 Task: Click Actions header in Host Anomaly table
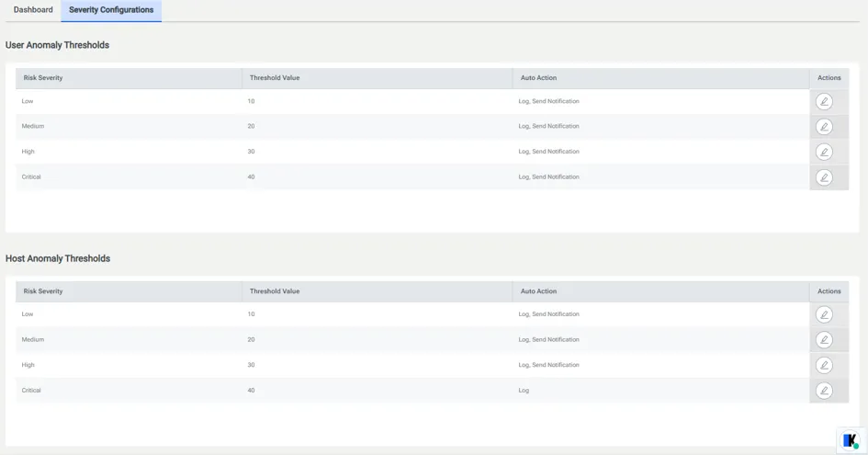click(x=829, y=291)
